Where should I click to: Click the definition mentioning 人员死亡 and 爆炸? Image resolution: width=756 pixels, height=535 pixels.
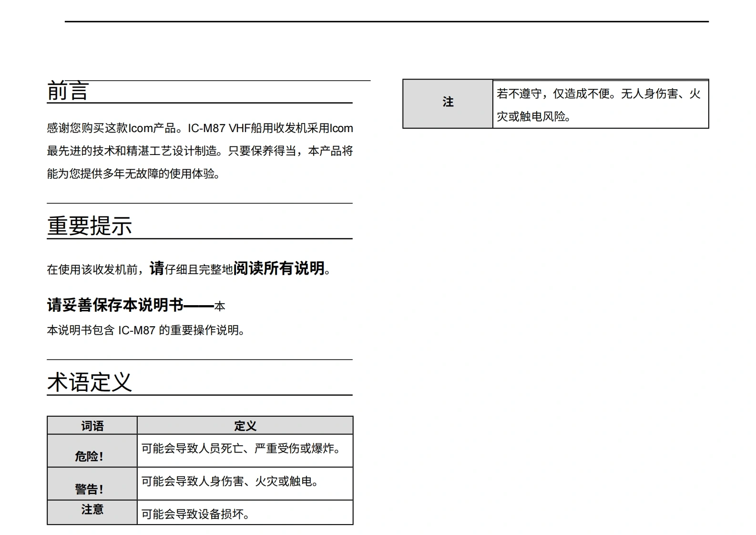tap(241, 449)
